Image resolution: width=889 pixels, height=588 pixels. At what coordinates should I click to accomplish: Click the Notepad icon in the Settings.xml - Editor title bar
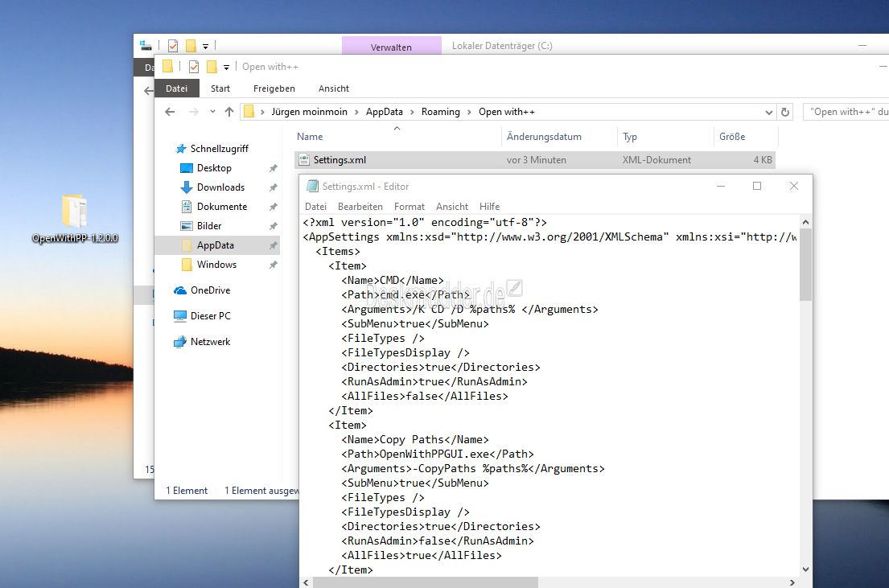[312, 186]
